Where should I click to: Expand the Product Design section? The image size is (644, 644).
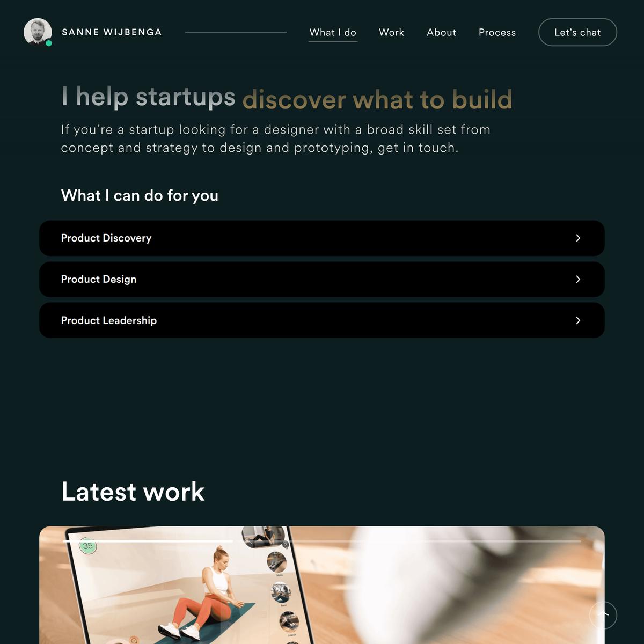point(322,279)
